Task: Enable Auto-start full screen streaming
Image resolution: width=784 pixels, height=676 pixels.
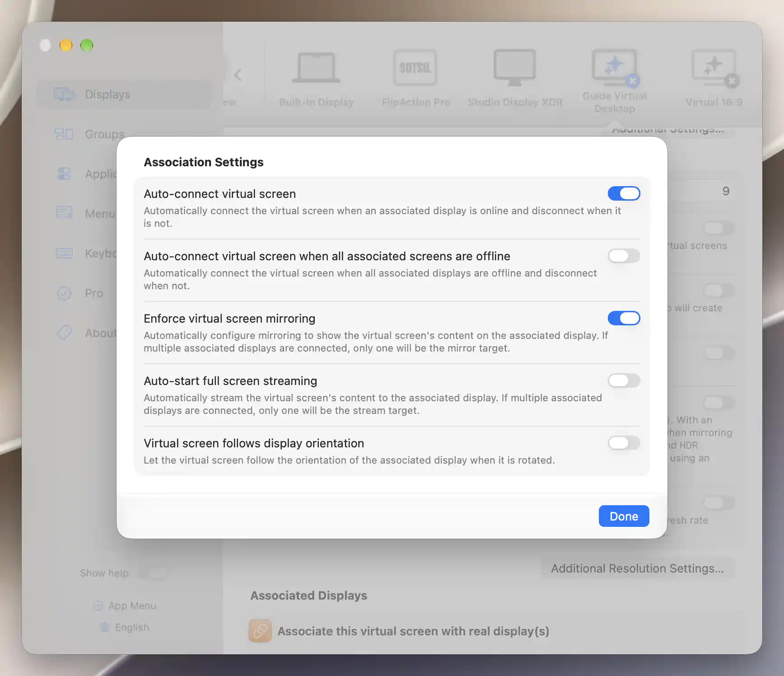Action: point(624,380)
